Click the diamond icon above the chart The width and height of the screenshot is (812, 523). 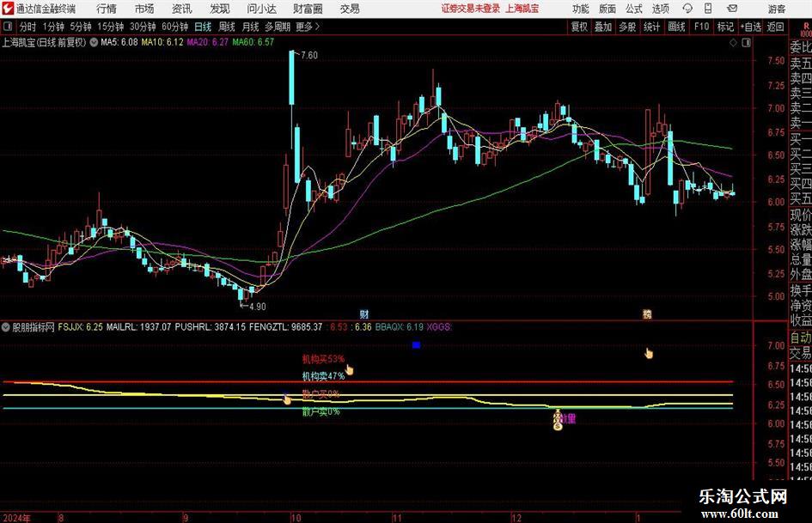point(733,42)
